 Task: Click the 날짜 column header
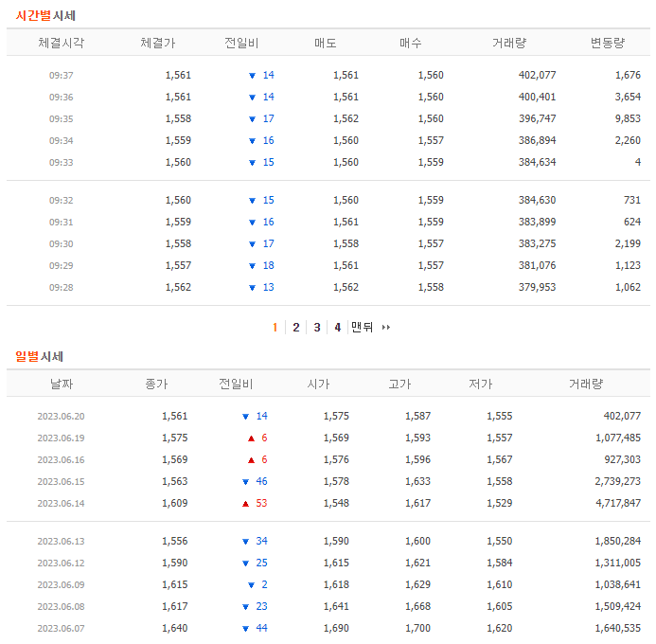(x=62, y=384)
